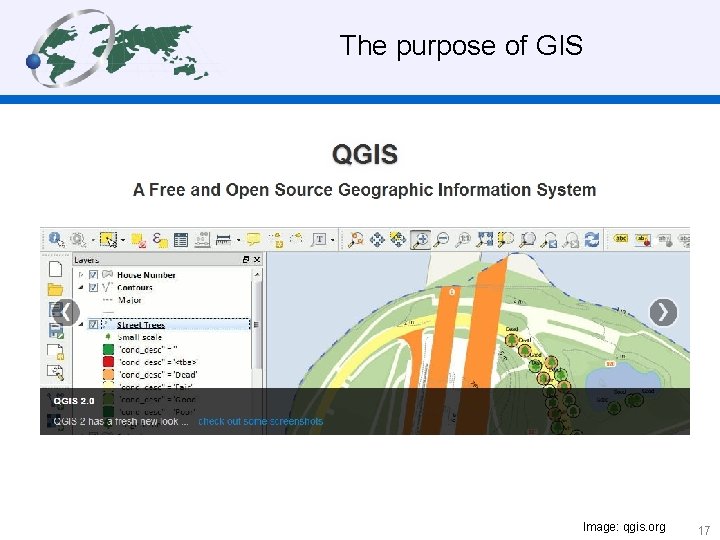
Task: Click Zoom Full extent icon
Action: click(485, 239)
